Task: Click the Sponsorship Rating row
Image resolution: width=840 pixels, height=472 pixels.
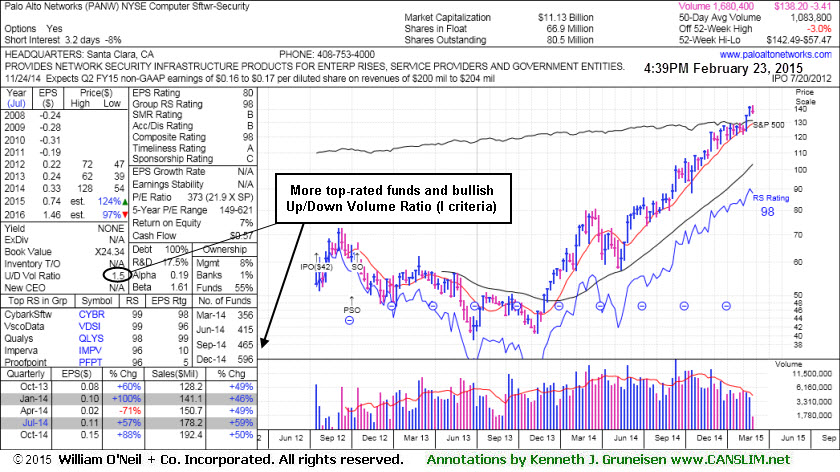Action: tap(193, 159)
